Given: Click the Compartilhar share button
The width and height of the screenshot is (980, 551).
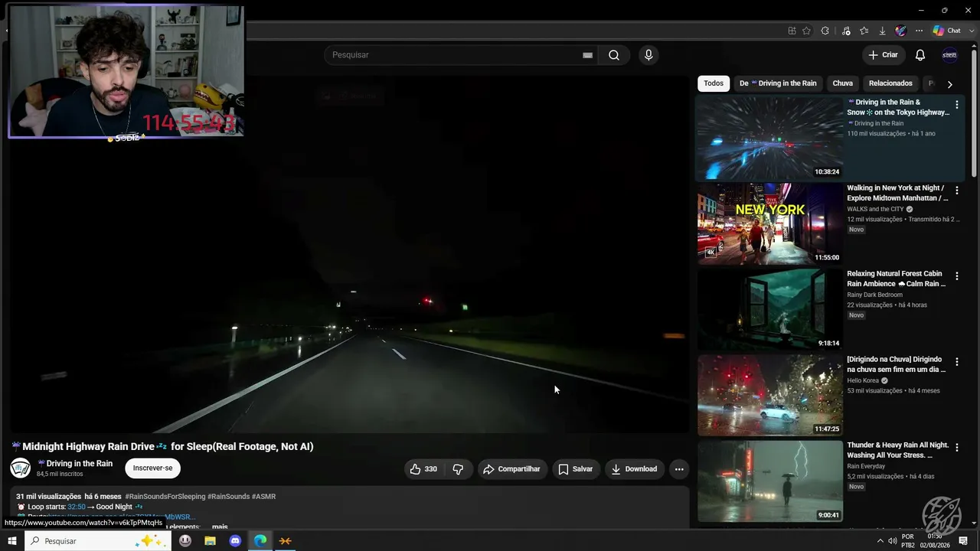Looking at the screenshot, I should pos(511,469).
